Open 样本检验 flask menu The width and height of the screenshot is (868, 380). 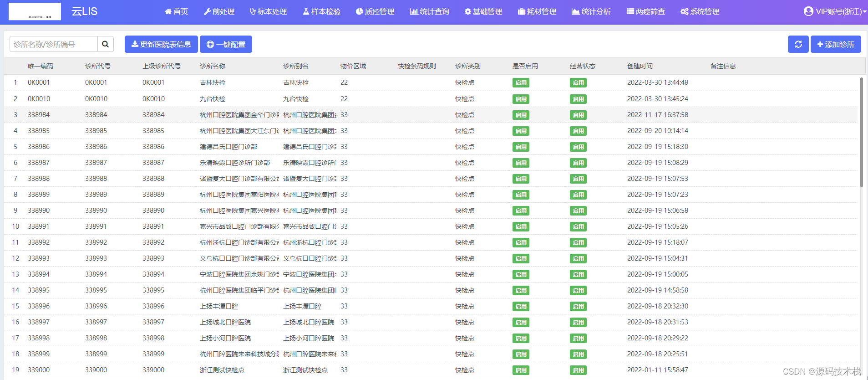click(x=321, y=11)
